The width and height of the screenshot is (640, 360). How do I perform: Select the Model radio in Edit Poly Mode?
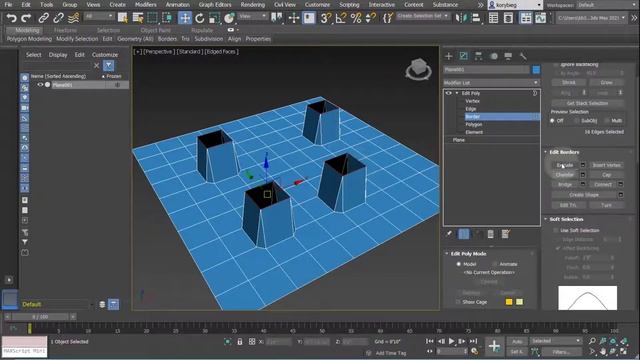[x=458, y=264]
